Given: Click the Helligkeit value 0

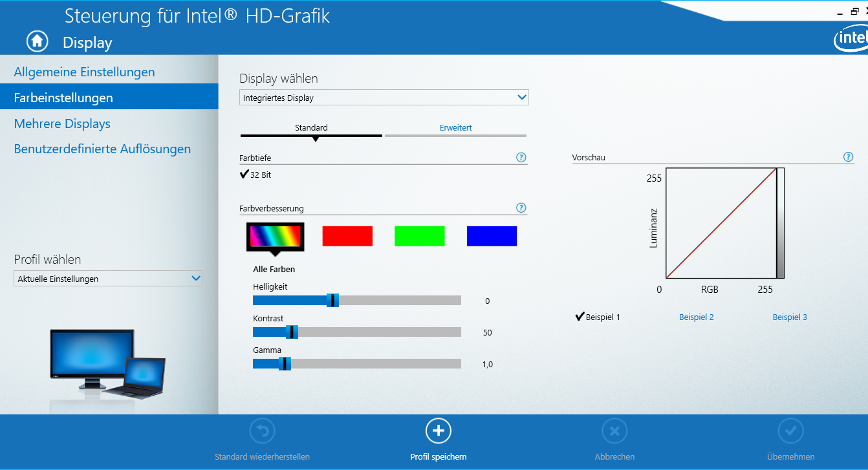Looking at the screenshot, I should (x=487, y=301).
